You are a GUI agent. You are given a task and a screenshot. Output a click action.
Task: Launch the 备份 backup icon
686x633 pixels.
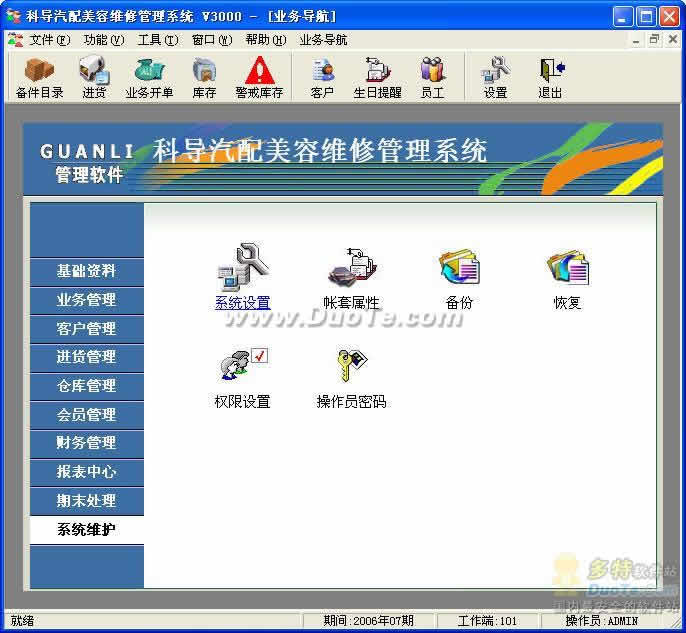pyautogui.click(x=459, y=277)
